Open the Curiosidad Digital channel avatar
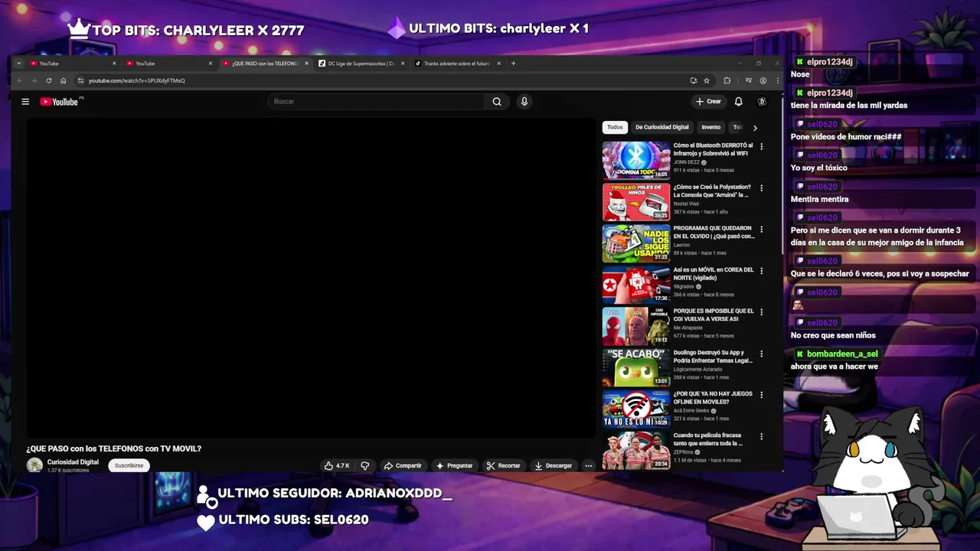Viewport: 980px width, 551px height. [x=34, y=465]
